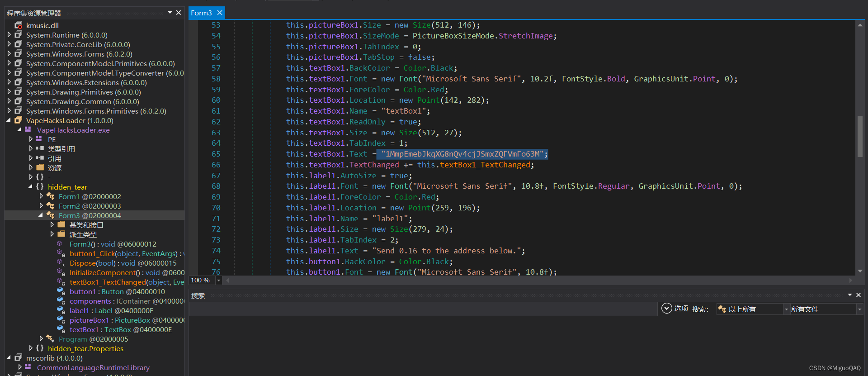This screenshot has height=376, width=868.
Task: Click the StretchImage enum on line 54
Action: [x=525, y=36]
